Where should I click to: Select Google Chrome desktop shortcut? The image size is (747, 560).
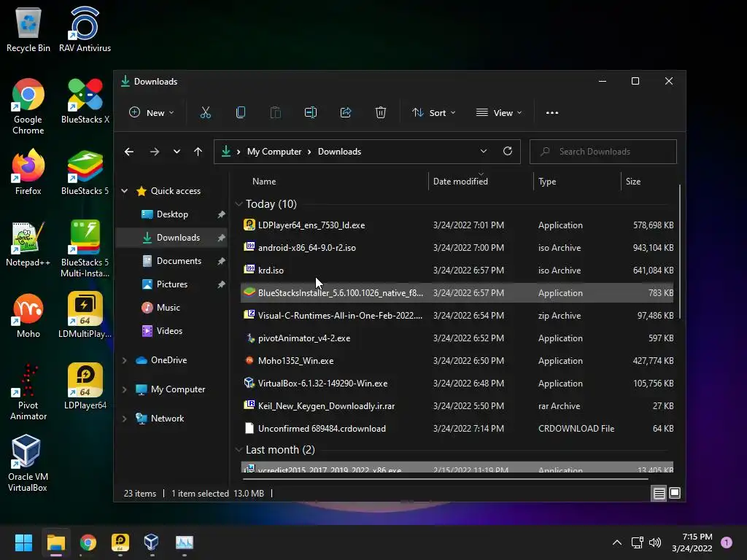coord(28,106)
